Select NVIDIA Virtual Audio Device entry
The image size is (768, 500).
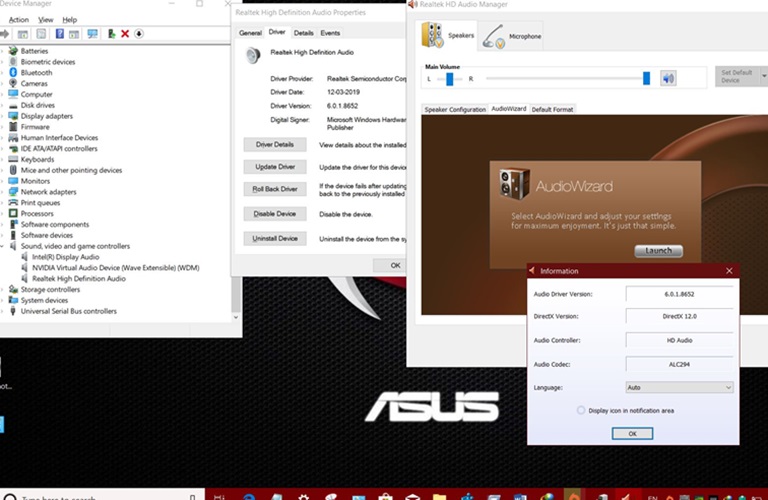(115, 268)
